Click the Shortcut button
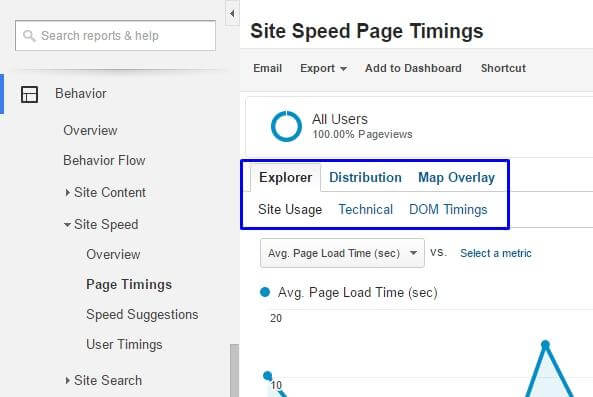Screen dimensions: 593x397 [x=503, y=68]
